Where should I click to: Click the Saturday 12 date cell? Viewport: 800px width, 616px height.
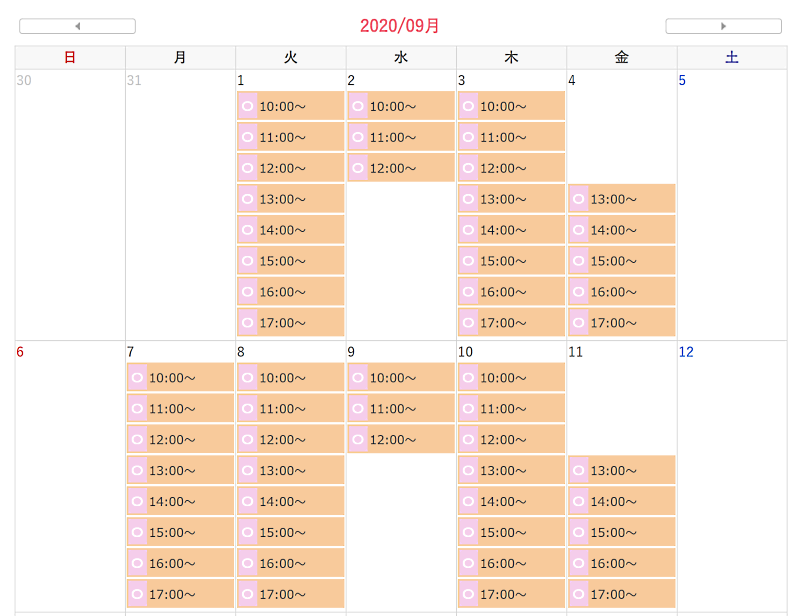[x=732, y=476]
